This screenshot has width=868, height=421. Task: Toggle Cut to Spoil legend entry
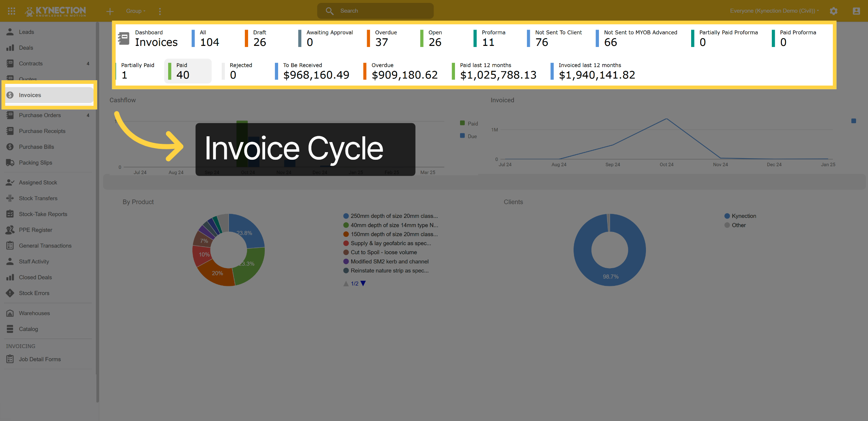(380, 252)
